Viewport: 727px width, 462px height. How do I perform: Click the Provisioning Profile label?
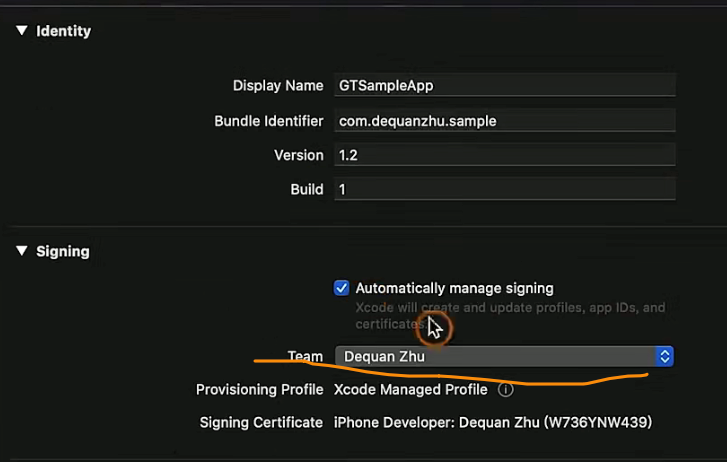(259, 389)
